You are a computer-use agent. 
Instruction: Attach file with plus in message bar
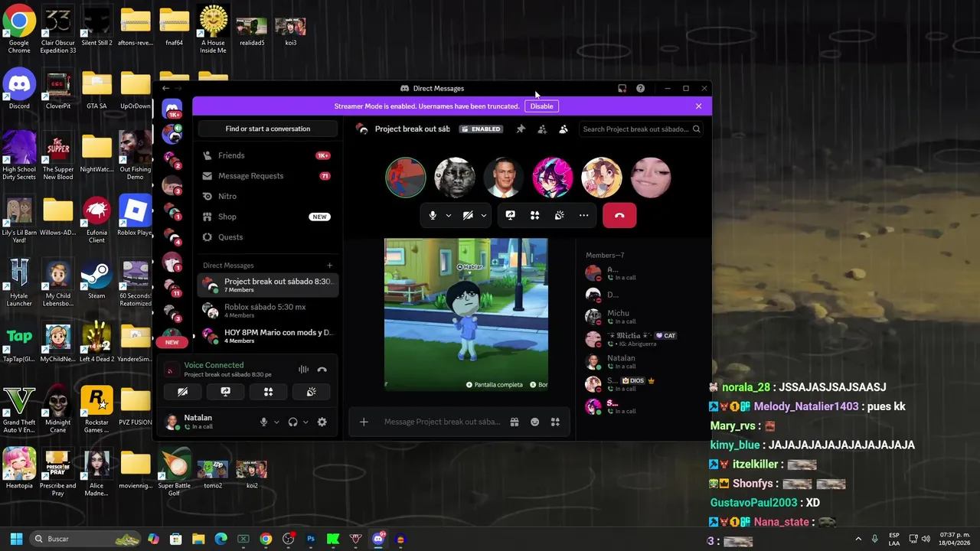click(364, 422)
